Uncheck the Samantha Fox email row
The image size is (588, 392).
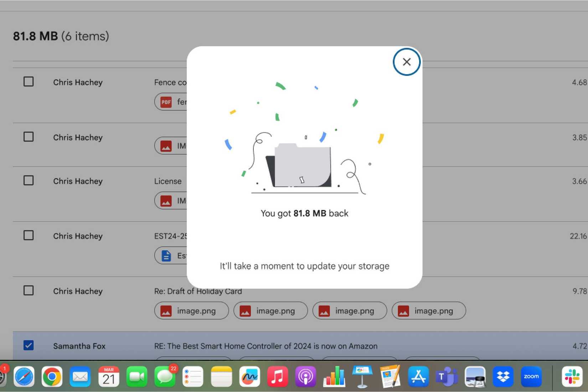click(29, 345)
